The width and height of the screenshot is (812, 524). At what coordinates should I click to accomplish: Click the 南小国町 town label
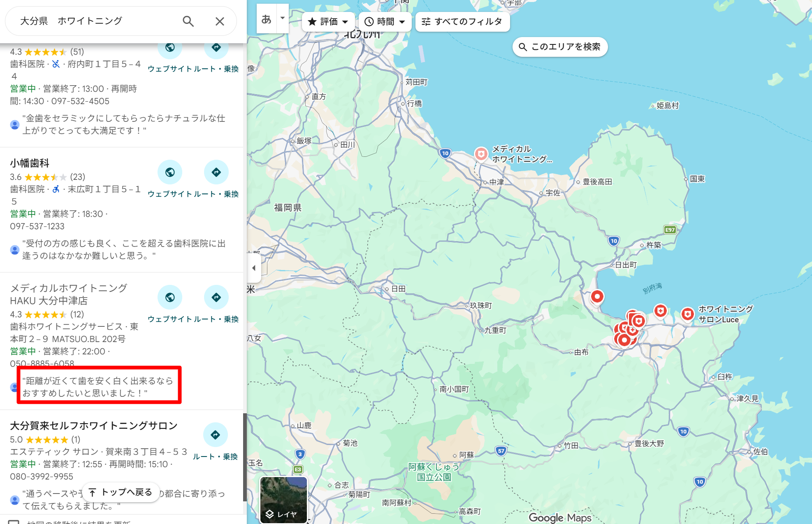click(x=454, y=389)
